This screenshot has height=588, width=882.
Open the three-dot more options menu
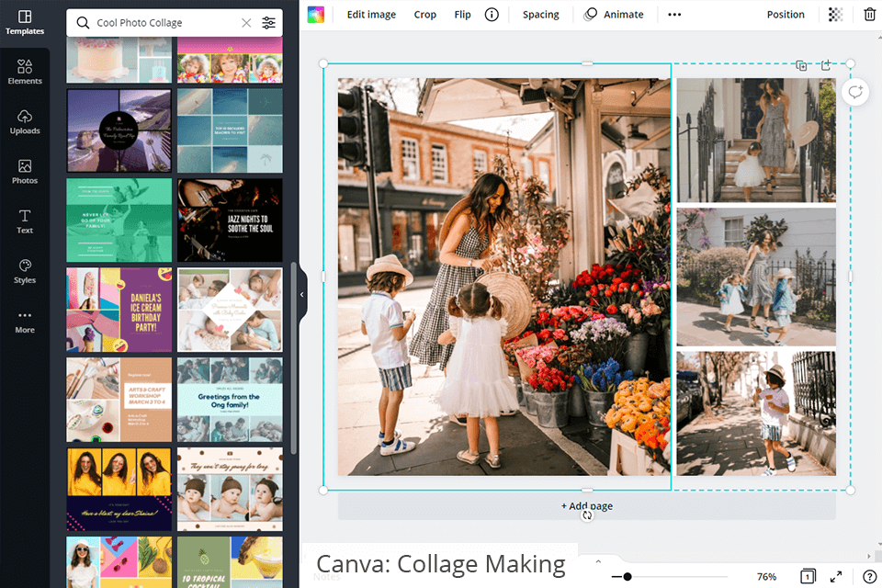(674, 15)
